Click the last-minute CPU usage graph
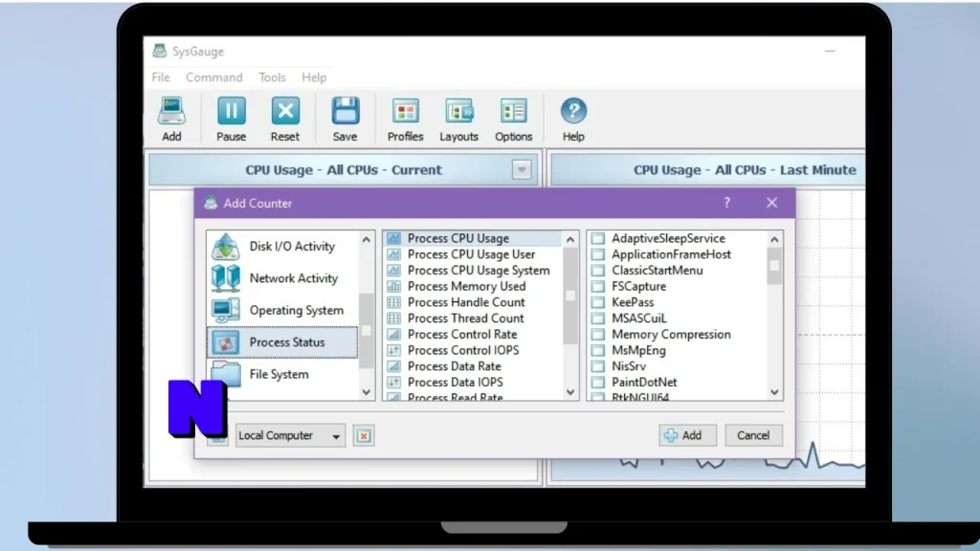 tap(830, 334)
